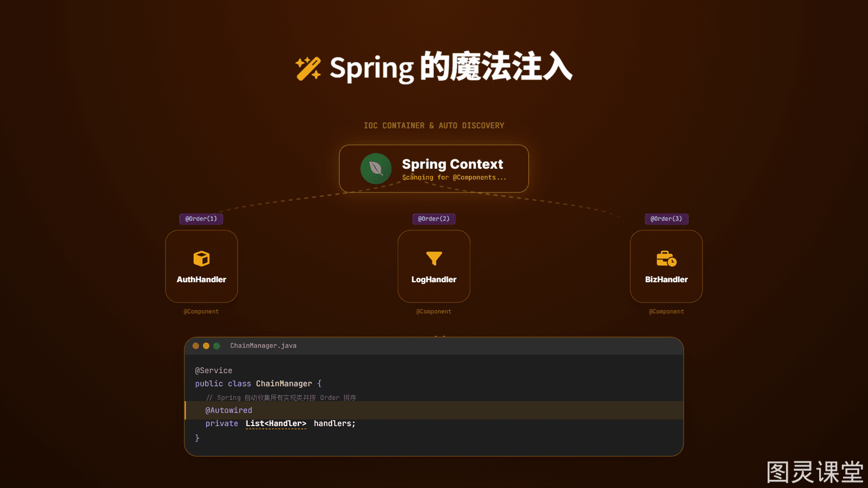Click the "IOC CONTAINER & AUTO DISCOVERY" label
868x488 pixels.
click(x=434, y=125)
